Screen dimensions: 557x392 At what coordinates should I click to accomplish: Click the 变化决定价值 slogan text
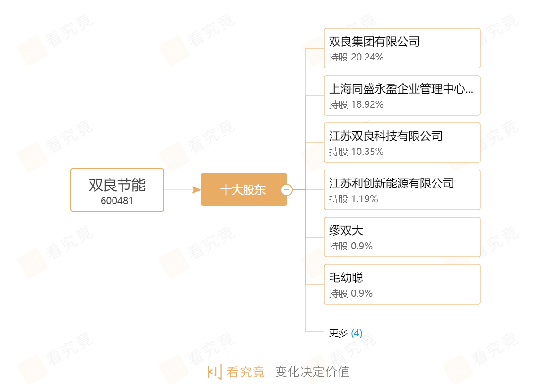312,372
